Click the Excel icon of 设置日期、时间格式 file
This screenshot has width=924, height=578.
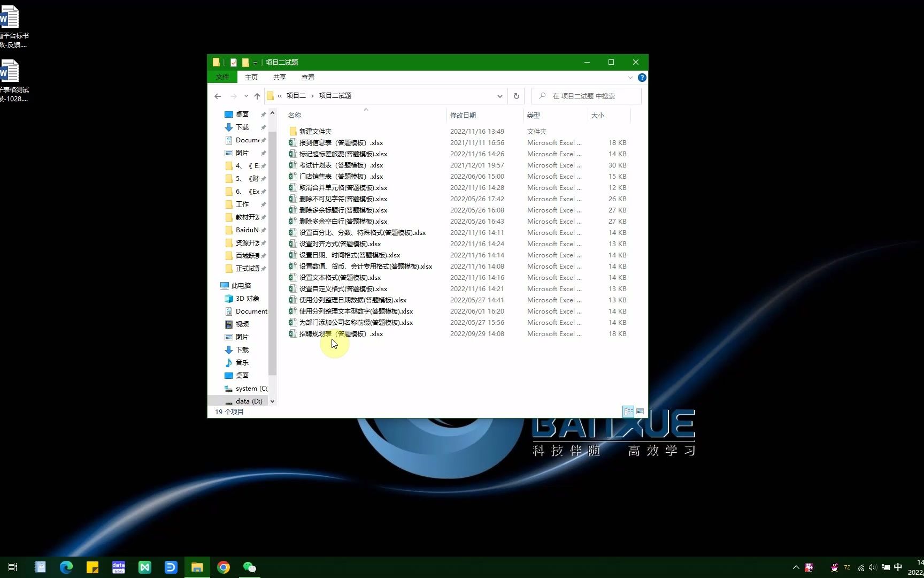coord(292,255)
